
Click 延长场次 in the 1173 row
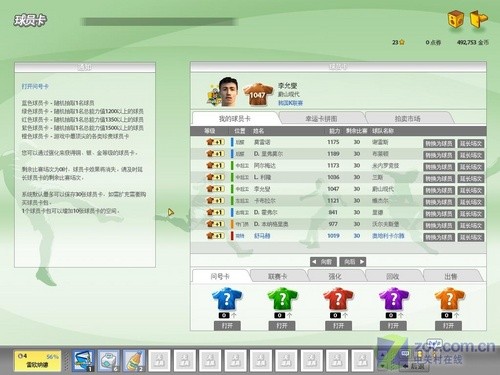(471, 167)
